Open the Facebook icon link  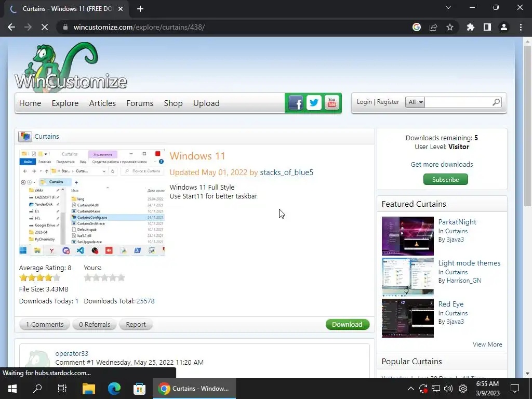pos(296,103)
